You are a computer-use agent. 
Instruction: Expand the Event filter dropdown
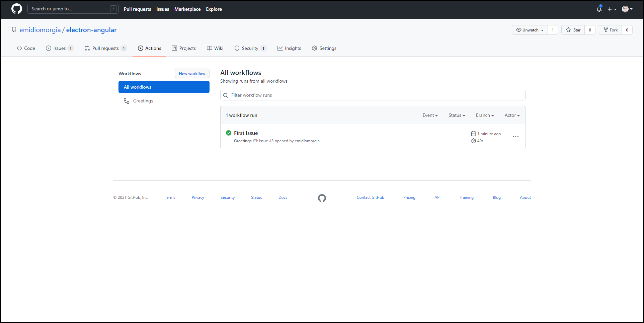click(x=430, y=115)
